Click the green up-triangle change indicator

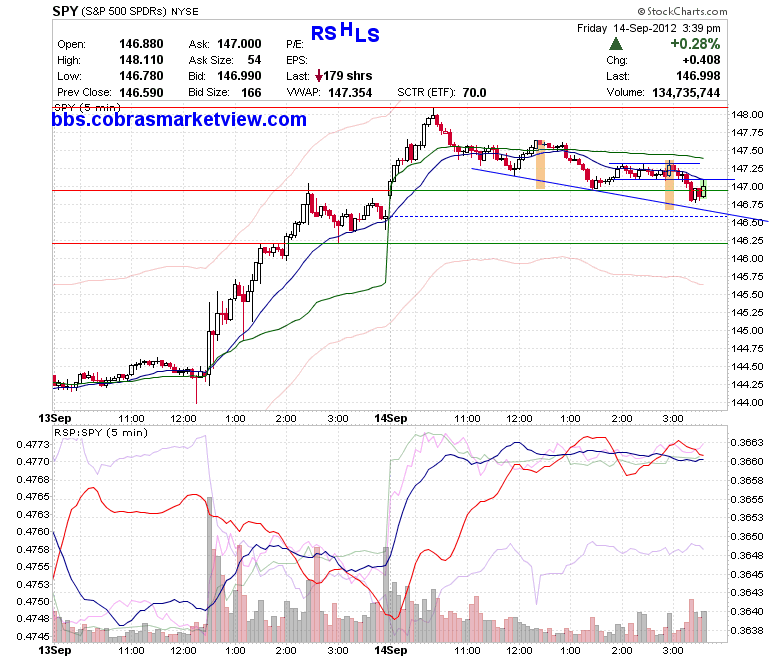click(x=616, y=44)
